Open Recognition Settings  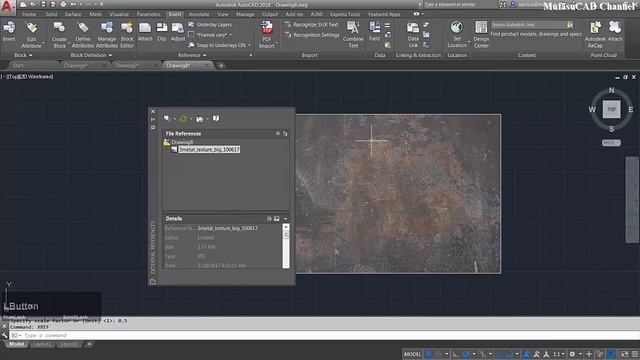pos(313,35)
